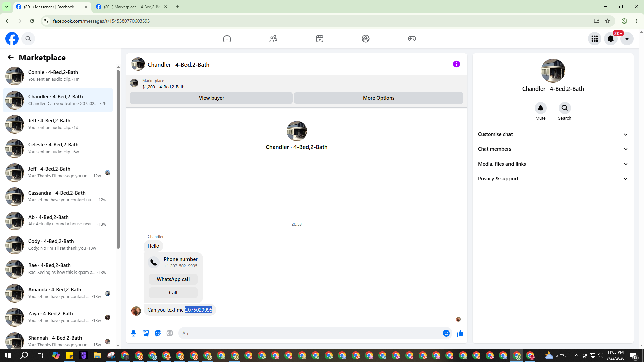Open Rae 4-Bed,2-Bath conversation
The width and height of the screenshot is (644, 362).
click(x=58, y=269)
